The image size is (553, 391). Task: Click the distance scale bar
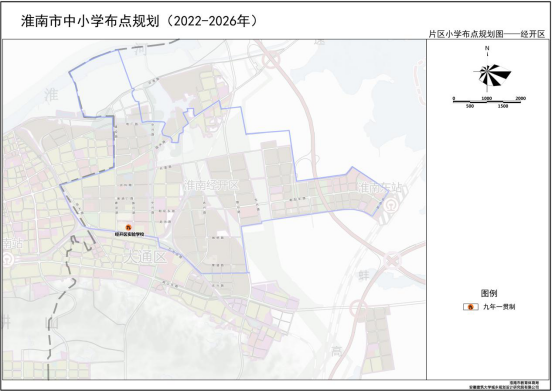tap(487, 102)
